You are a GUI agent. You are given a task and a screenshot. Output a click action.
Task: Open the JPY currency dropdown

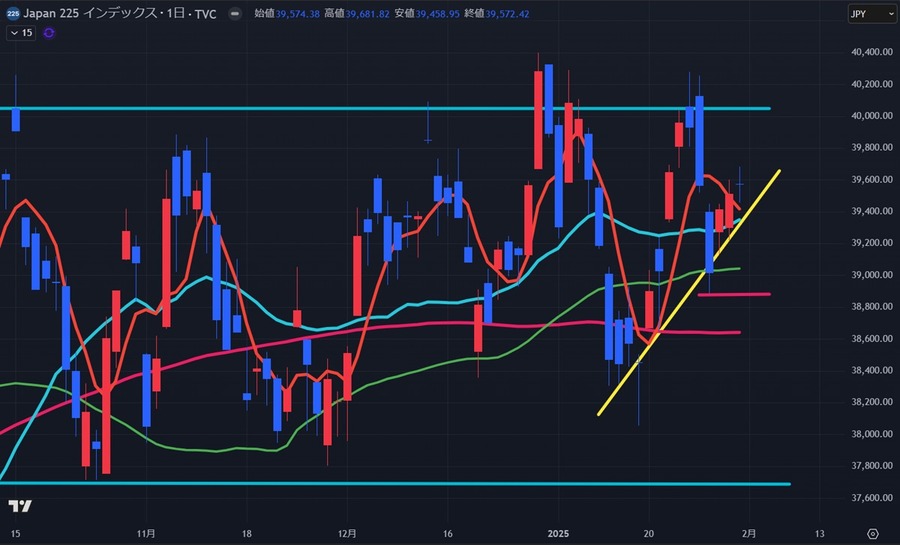coord(863,13)
